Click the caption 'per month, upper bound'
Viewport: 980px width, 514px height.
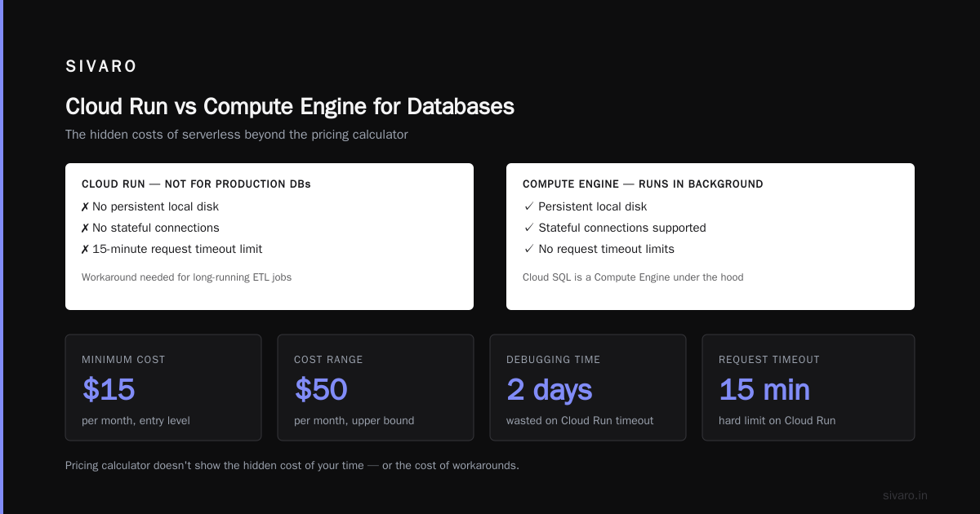pyautogui.click(x=354, y=421)
